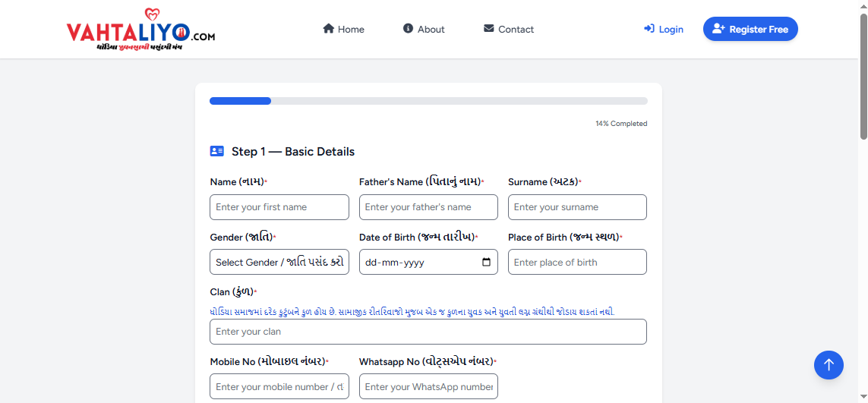Click the info circle icon beside About
Viewport: 868px width, 403px height.
(408, 28)
